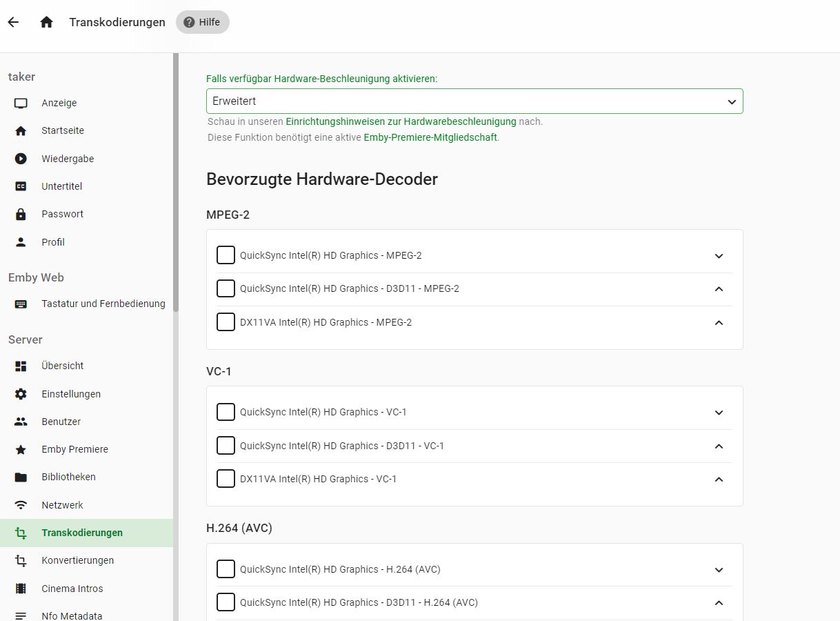Click the Emby Premiere star icon

(21, 449)
